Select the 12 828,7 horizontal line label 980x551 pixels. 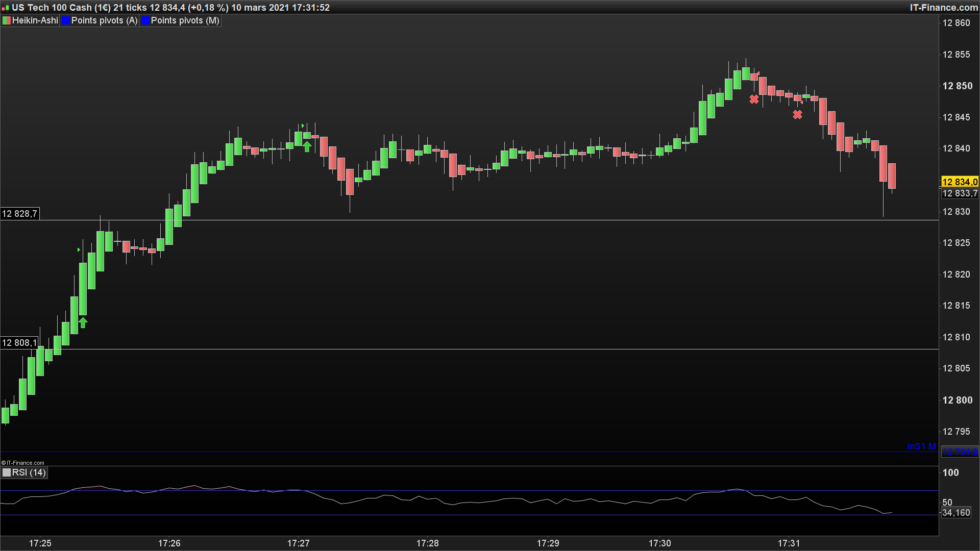pos(19,213)
